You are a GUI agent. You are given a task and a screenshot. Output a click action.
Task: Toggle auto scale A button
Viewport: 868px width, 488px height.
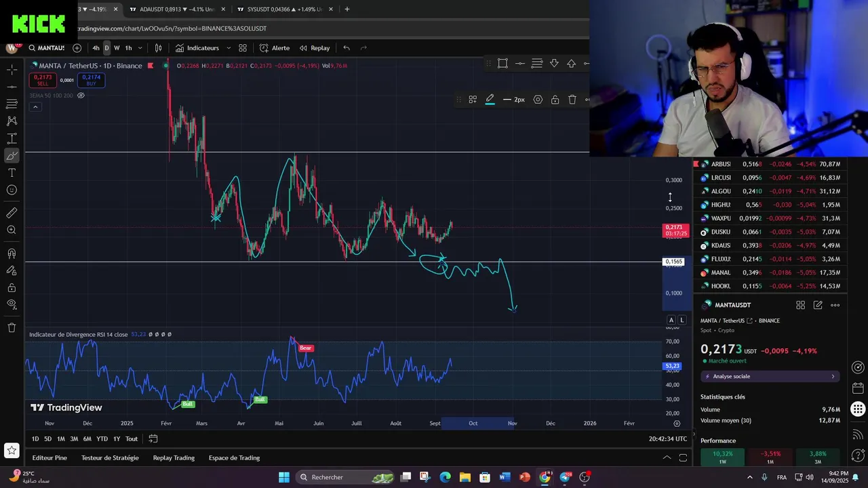(671, 320)
